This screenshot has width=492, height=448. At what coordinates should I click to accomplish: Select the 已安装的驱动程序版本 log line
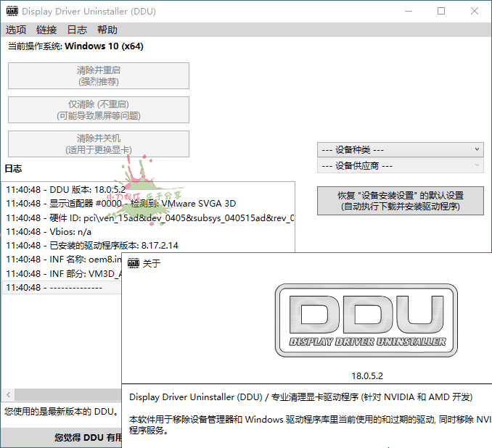(x=91, y=245)
